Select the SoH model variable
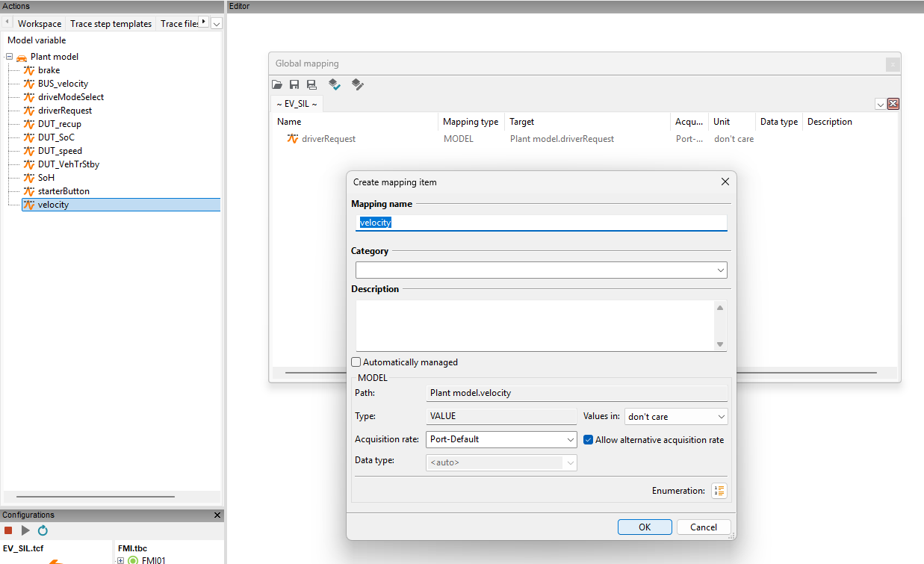924x564 pixels. click(x=46, y=178)
